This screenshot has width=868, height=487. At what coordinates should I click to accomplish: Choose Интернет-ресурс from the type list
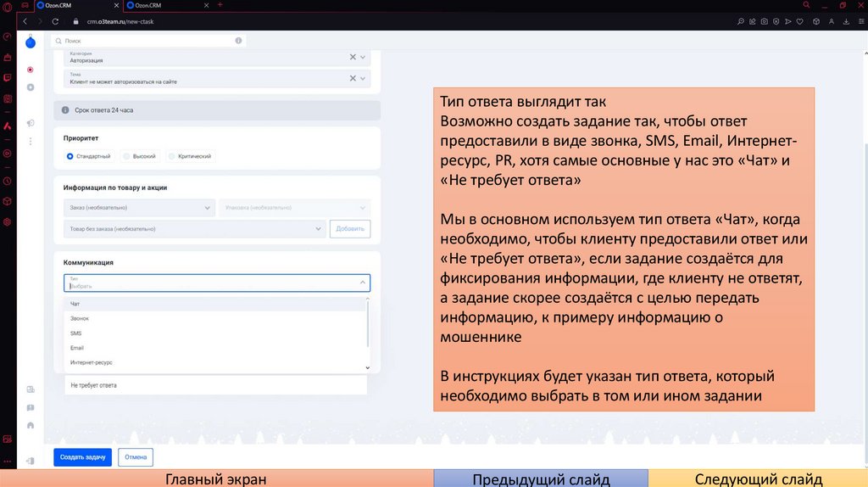(x=214, y=362)
